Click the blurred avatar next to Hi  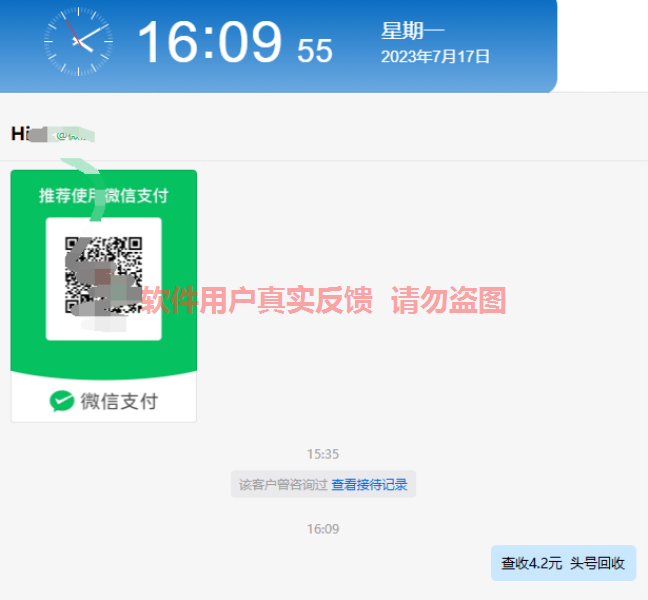coord(62,135)
